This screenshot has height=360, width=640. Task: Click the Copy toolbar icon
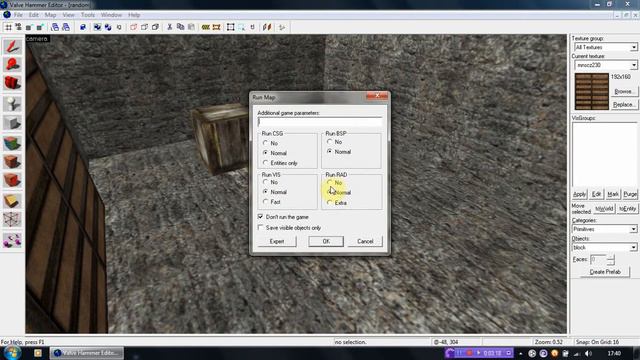click(180, 27)
